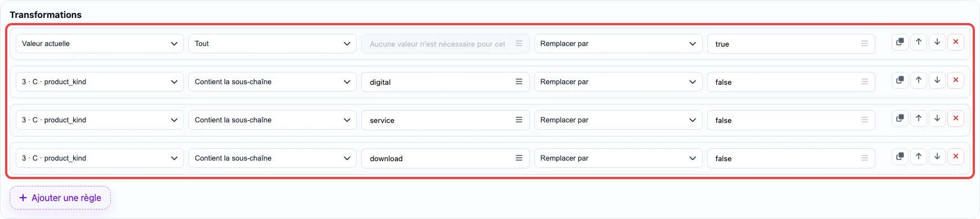
Task: Click list icon in disabled 'Aucune valeur' field
Action: point(519,44)
